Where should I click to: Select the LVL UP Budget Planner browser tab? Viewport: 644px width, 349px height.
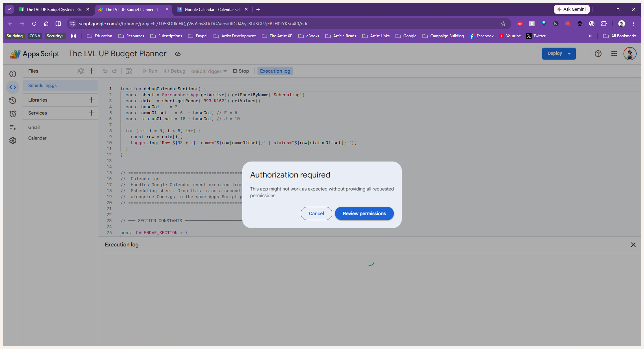tap(133, 9)
